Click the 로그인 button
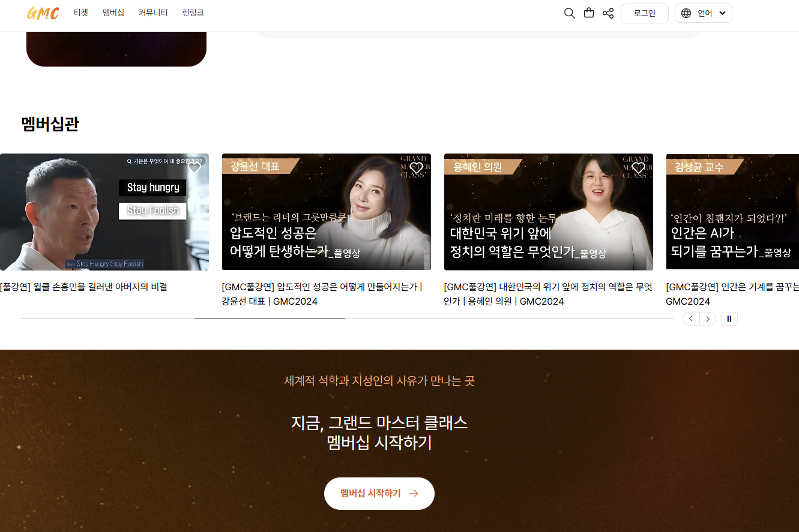Image resolution: width=799 pixels, height=532 pixels. (x=645, y=13)
